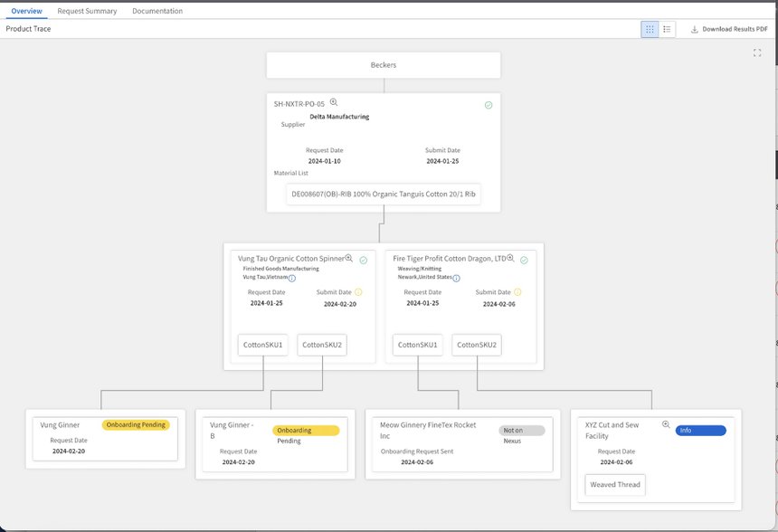Switch to the list view toggle
This screenshot has height=532, width=778.
pyautogui.click(x=667, y=29)
